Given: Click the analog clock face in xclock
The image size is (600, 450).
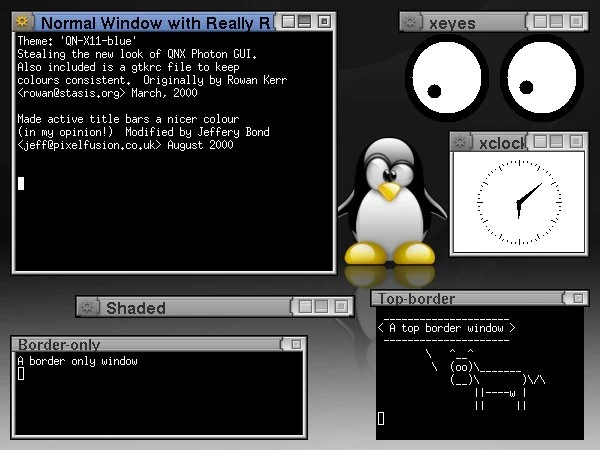Looking at the screenshot, I should (519, 202).
